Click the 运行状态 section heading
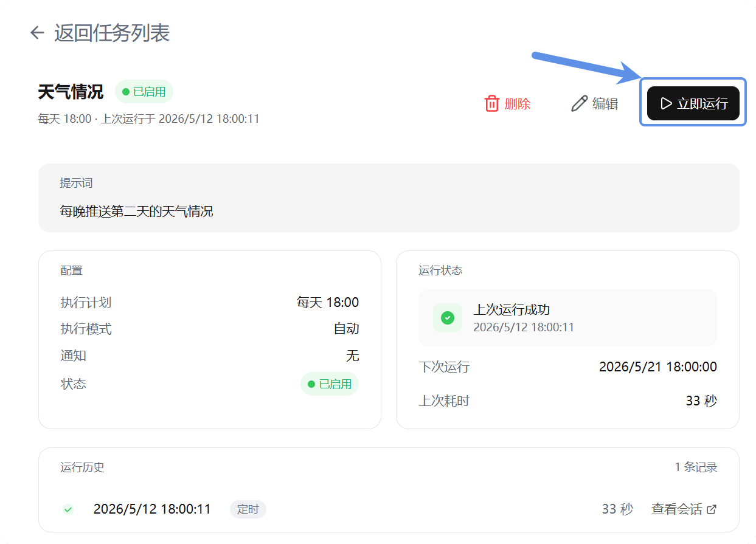The width and height of the screenshot is (756, 544). pos(440,270)
